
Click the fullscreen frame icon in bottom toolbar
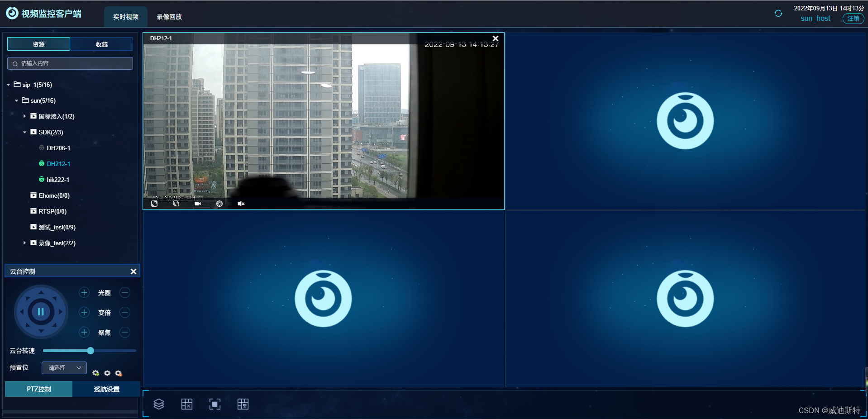pos(215,404)
